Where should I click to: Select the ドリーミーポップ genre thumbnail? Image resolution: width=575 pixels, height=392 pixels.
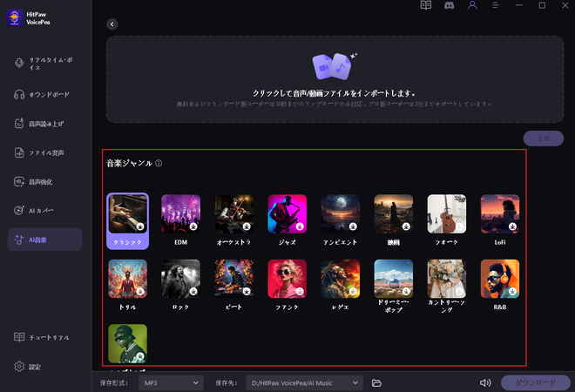(394, 279)
